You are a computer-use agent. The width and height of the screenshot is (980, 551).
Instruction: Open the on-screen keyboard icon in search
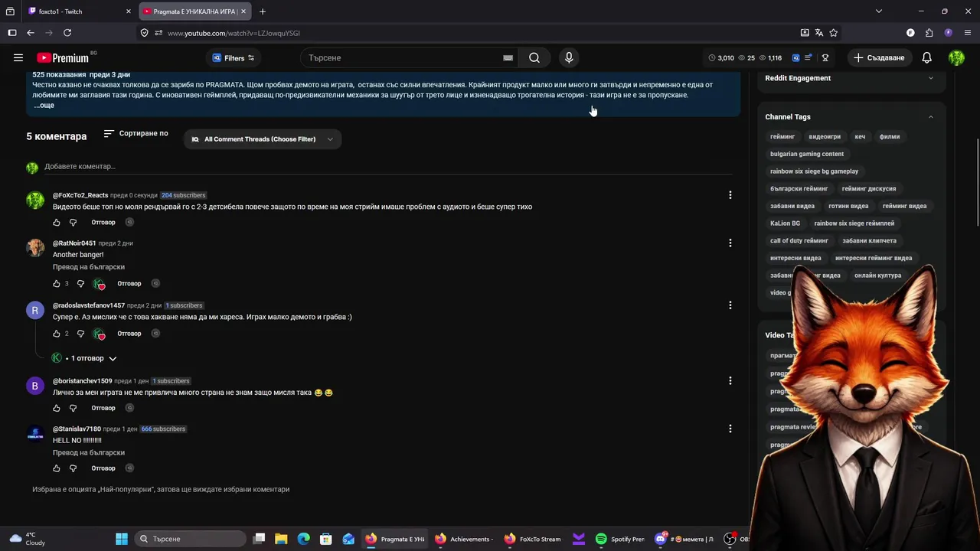point(508,57)
